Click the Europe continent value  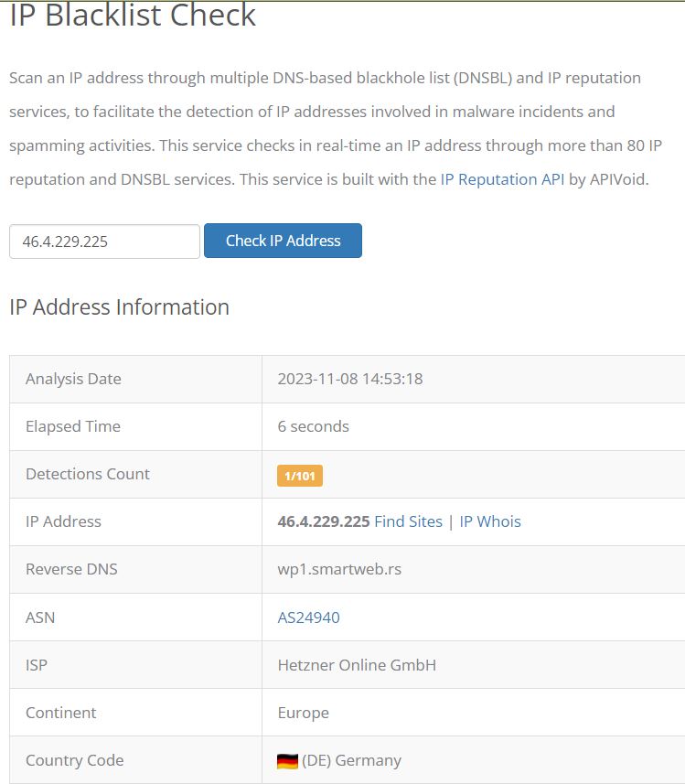click(x=303, y=713)
